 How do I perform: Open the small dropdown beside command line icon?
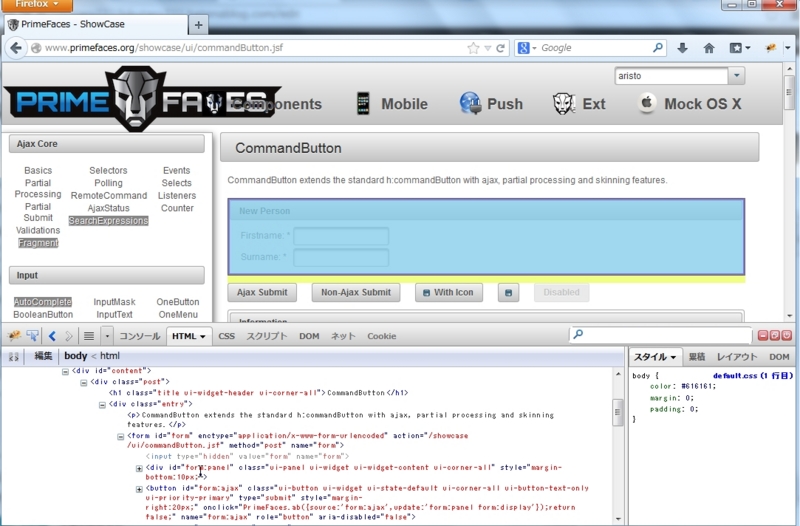click(107, 336)
